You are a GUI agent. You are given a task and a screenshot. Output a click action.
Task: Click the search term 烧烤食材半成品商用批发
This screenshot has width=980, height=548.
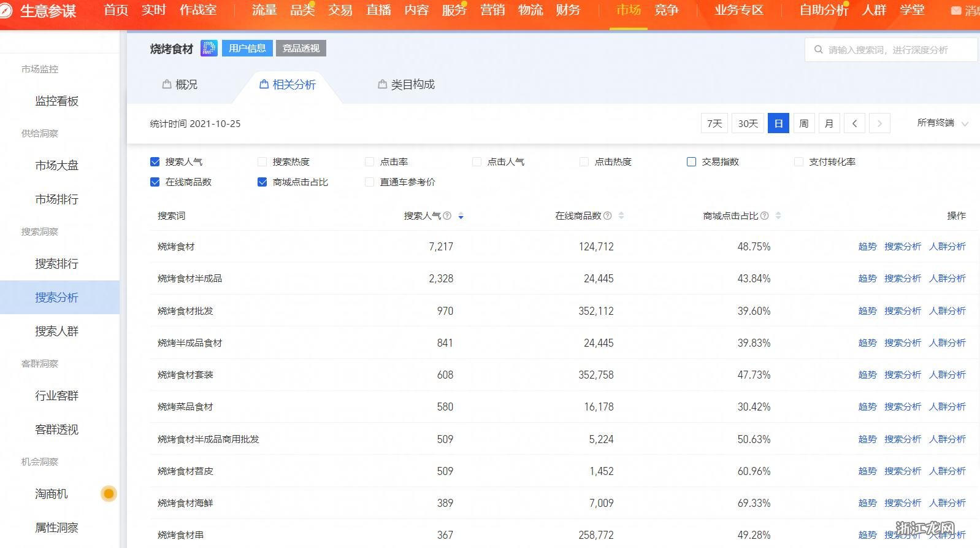(x=209, y=439)
